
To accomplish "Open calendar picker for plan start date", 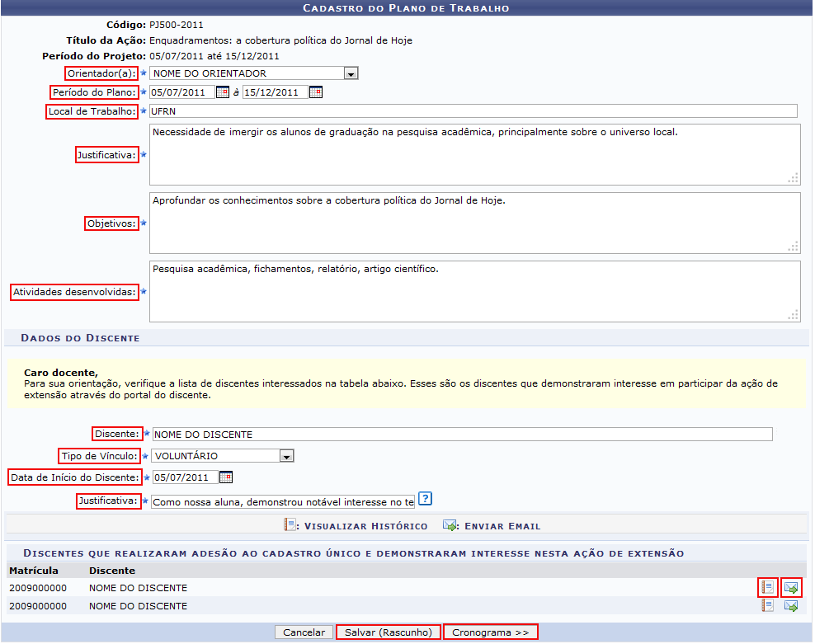I will [222, 92].
